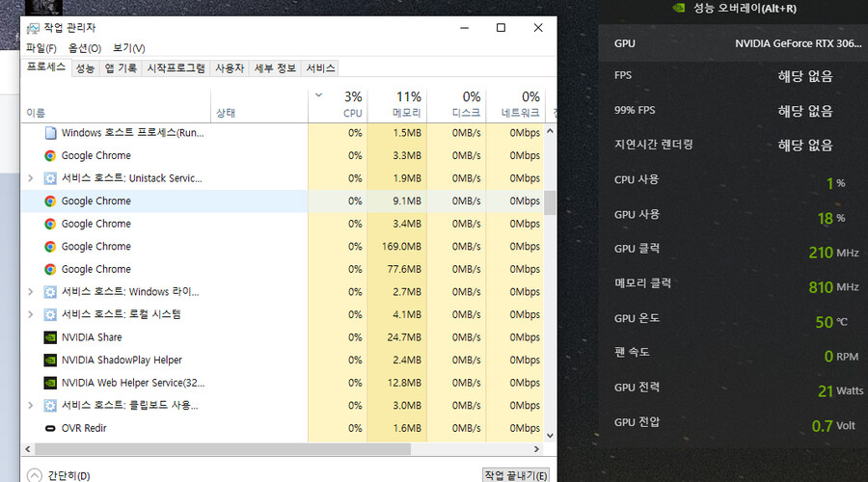868x482 pixels.
Task: Click the 12.8MB memory cell
Action: pos(397,383)
